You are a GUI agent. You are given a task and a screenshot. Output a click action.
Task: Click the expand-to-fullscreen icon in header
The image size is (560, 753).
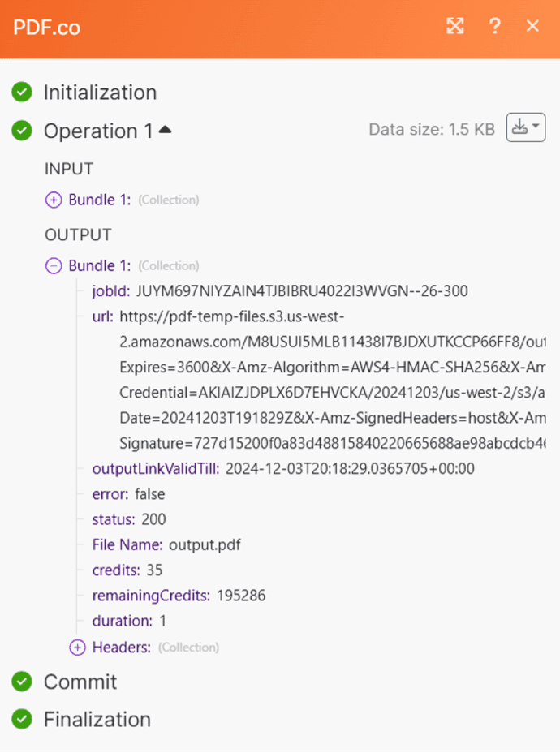(x=455, y=26)
